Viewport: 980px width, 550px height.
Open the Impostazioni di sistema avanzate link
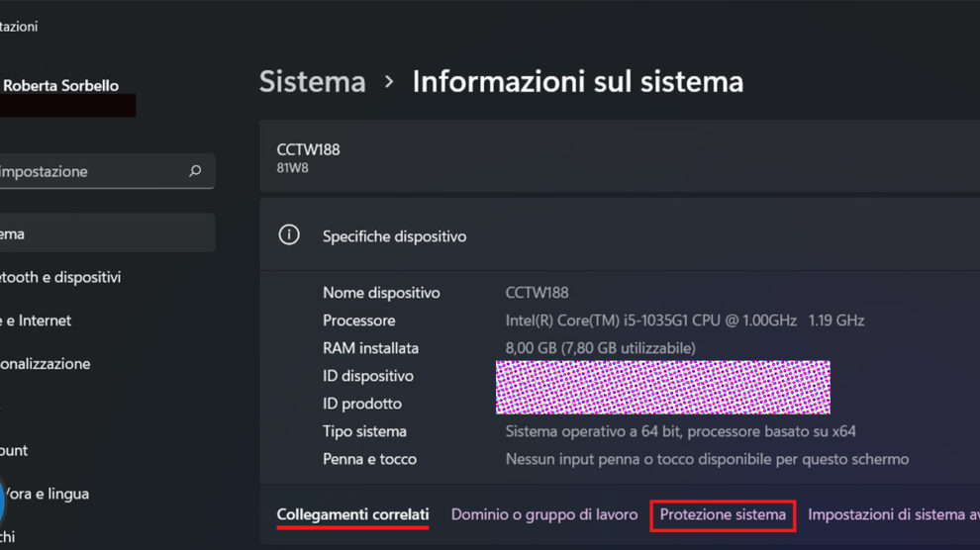point(891,514)
